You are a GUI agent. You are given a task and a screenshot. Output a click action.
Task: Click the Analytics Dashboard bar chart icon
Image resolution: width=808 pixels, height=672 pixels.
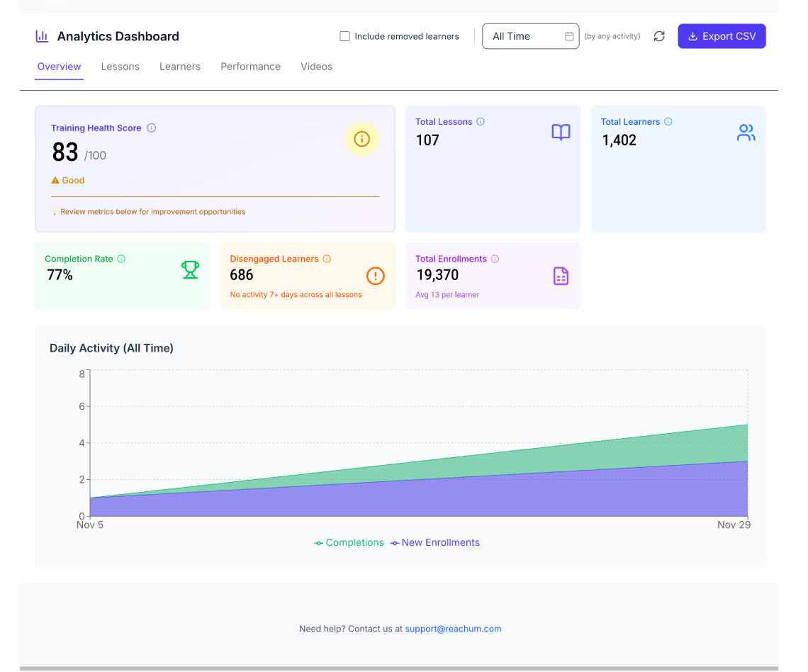(x=42, y=35)
